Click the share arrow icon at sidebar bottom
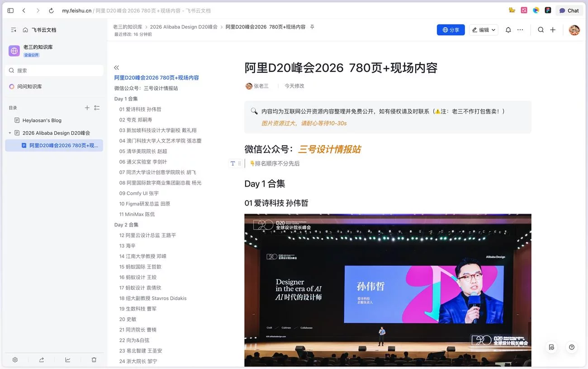The image size is (588, 369). coord(42,360)
